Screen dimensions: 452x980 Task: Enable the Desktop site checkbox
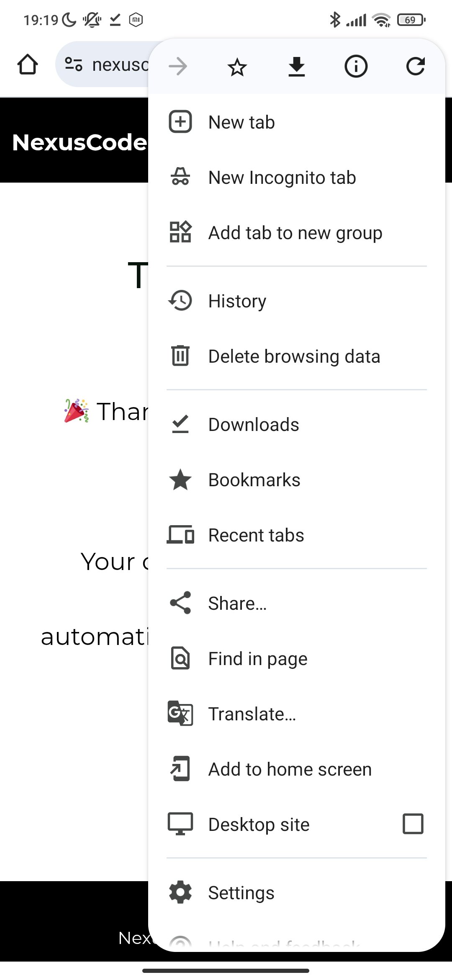(413, 824)
